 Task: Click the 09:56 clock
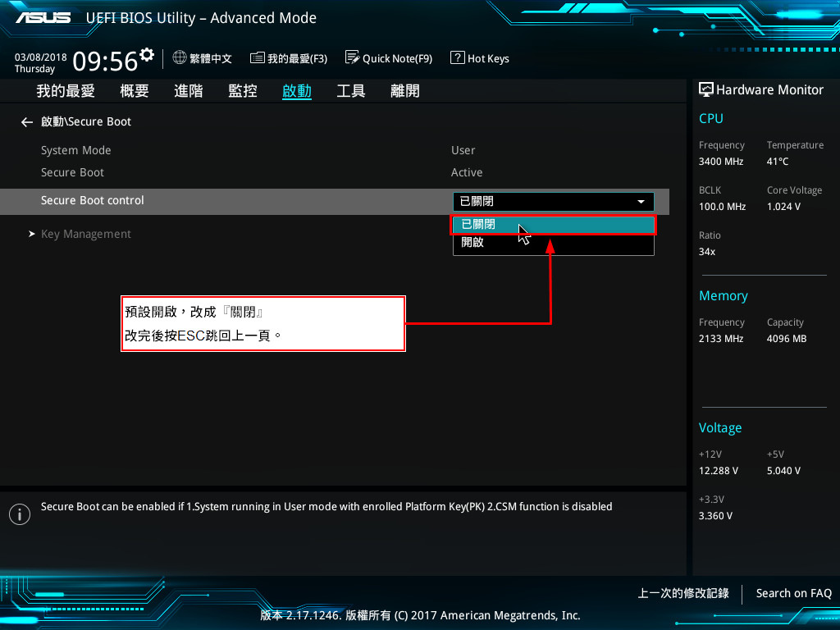(x=105, y=61)
